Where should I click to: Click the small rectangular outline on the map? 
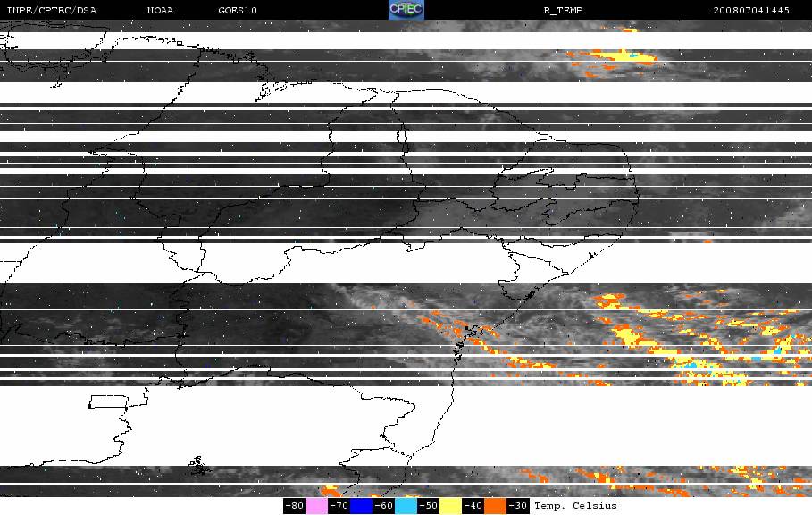click(109, 401)
